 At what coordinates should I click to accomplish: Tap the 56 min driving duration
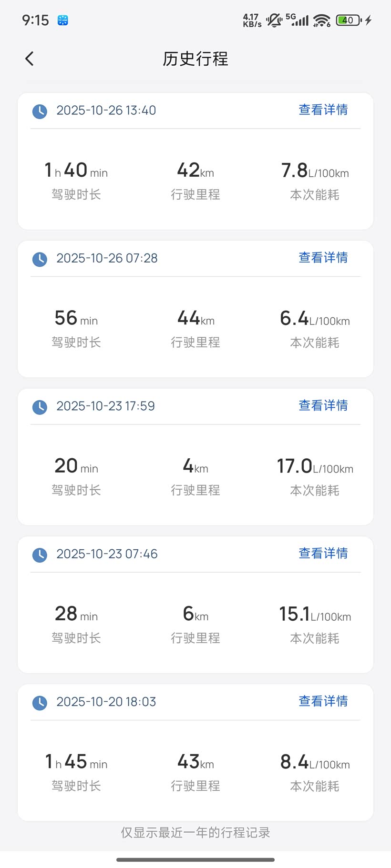coord(76,318)
